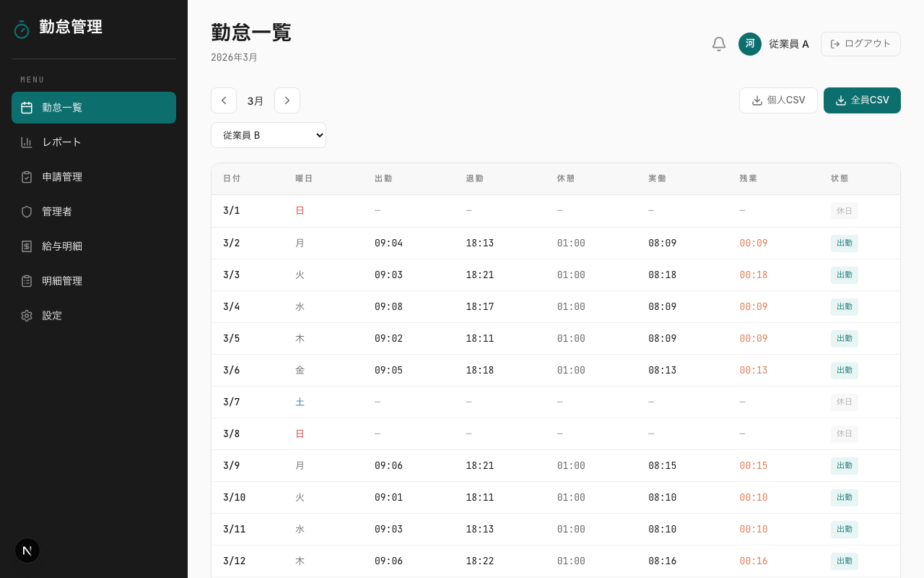Screen dimensions: 924x578
Task: Click the 管理者 shield icon
Action: tap(27, 212)
